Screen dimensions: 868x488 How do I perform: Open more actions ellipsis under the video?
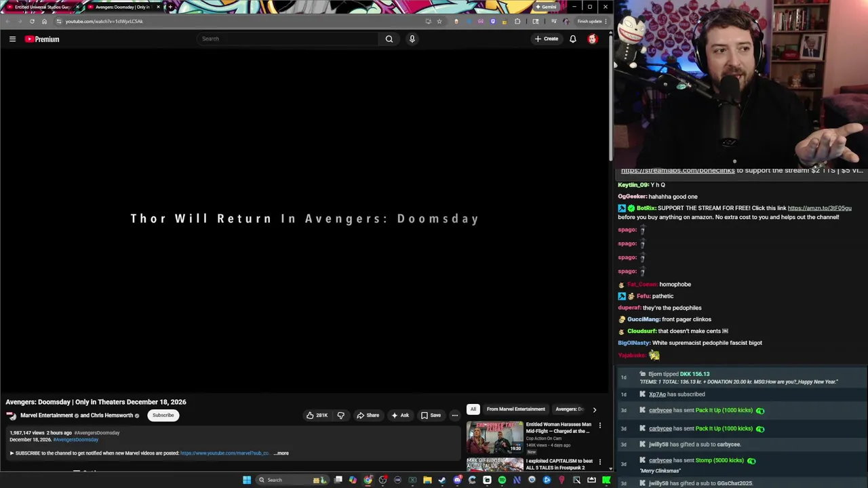[x=455, y=415]
